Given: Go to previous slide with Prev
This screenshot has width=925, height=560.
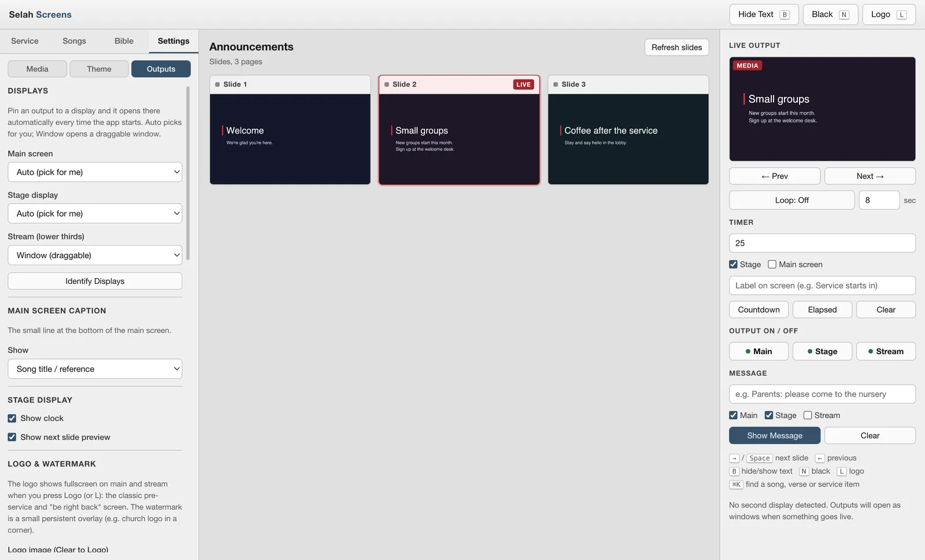Looking at the screenshot, I should pyautogui.click(x=775, y=176).
